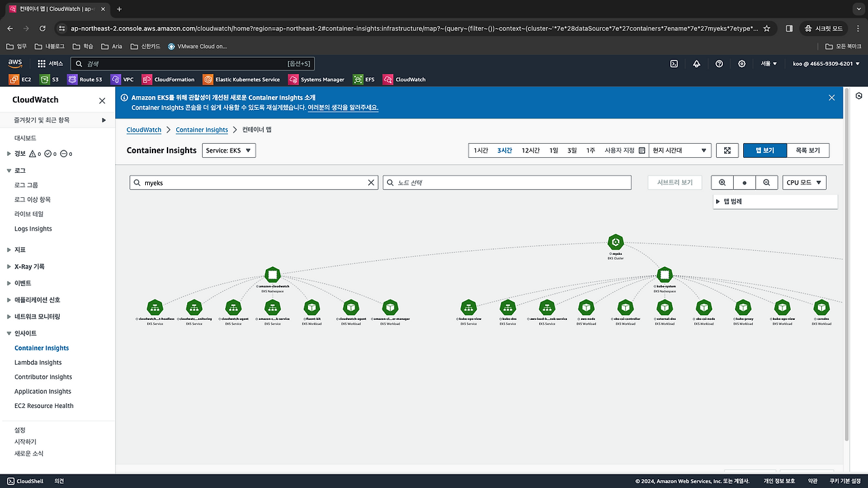Click the feedback link in the banner
The width and height of the screenshot is (868, 488).
click(343, 107)
